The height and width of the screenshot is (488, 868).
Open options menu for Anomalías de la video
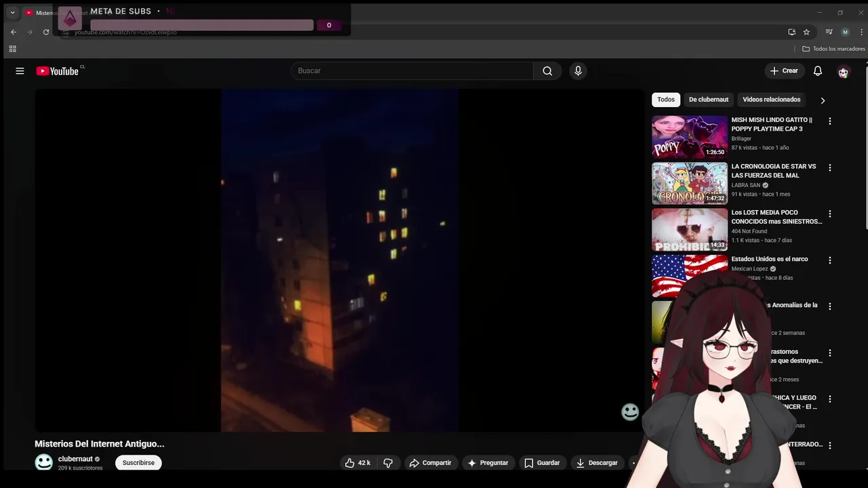[829, 306]
